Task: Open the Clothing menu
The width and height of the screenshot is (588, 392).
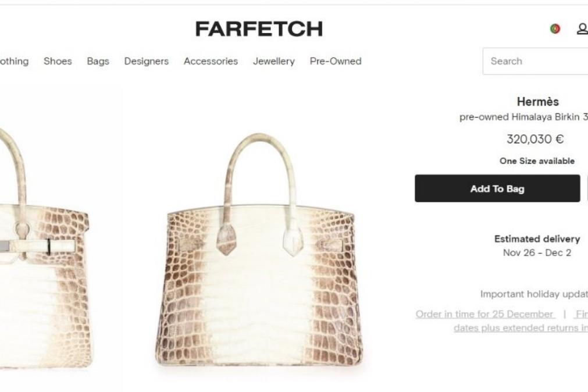Action: [13, 61]
